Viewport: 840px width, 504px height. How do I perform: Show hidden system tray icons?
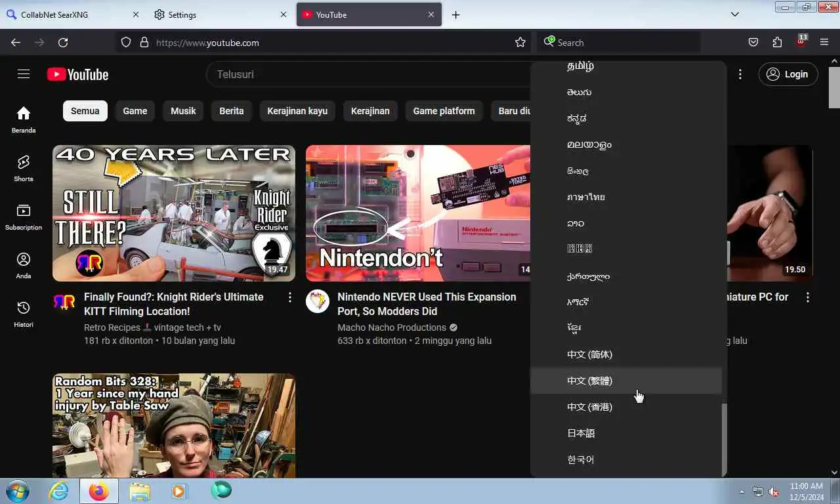(x=742, y=492)
